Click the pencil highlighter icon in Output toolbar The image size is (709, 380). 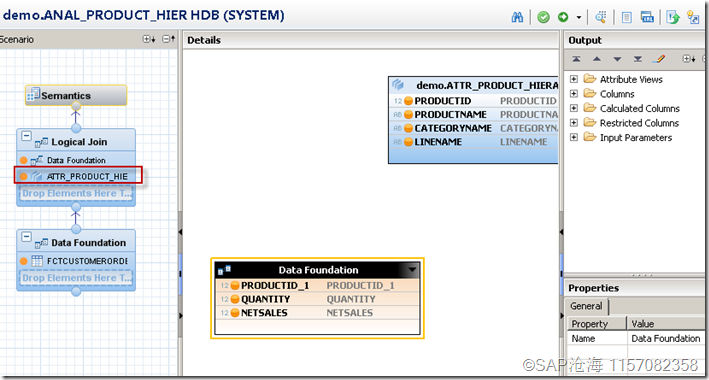(x=659, y=59)
